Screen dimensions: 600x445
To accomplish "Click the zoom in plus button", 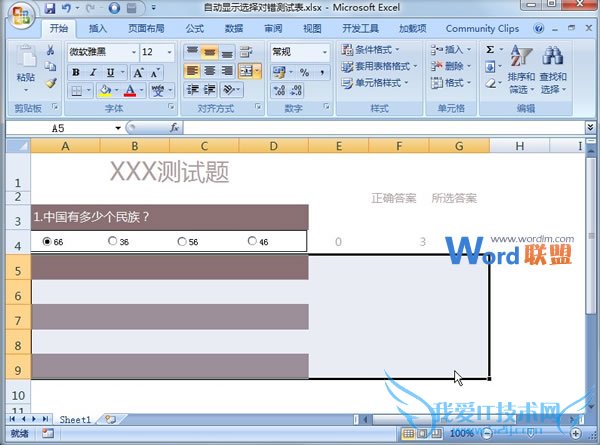I will (x=576, y=433).
